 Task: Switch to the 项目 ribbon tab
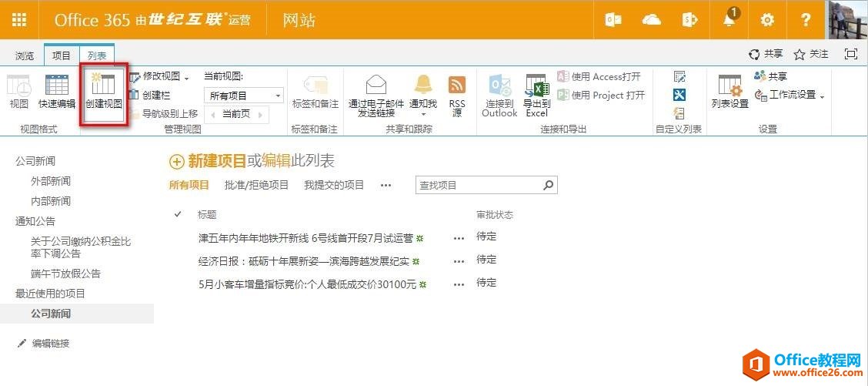[x=62, y=55]
